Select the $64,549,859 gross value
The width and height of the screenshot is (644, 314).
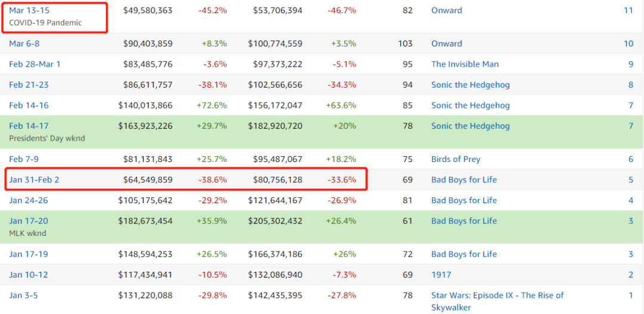pos(148,179)
